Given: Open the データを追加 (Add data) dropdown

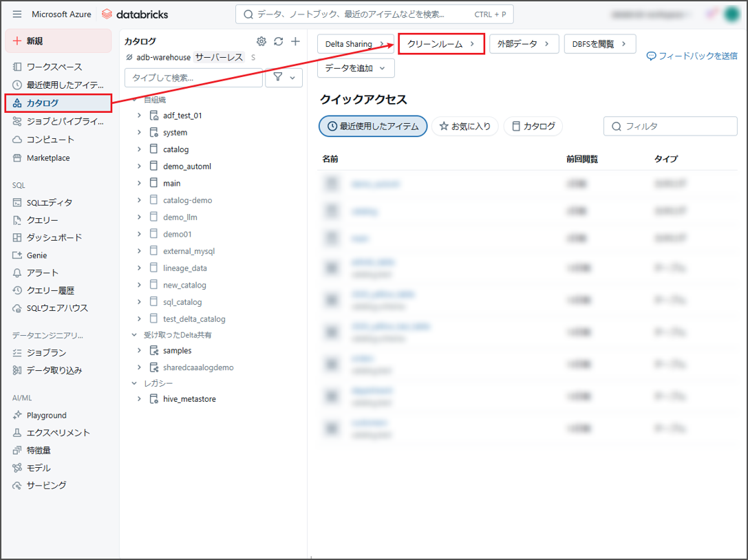Looking at the screenshot, I should (x=356, y=68).
